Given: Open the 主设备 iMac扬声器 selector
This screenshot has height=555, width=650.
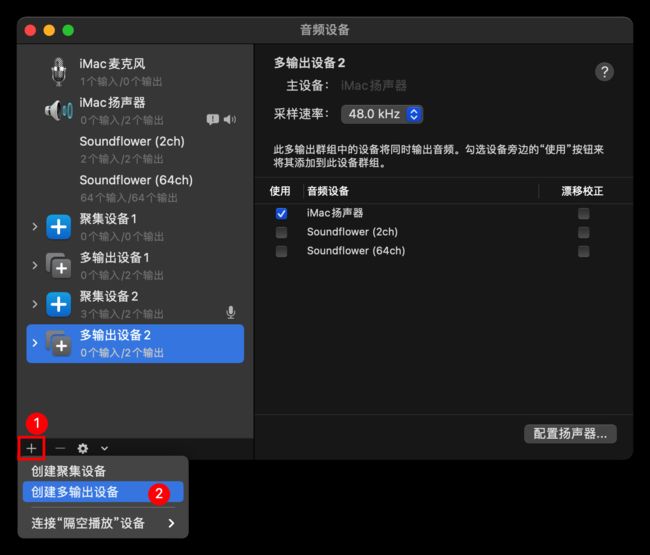Looking at the screenshot, I should click(374, 85).
